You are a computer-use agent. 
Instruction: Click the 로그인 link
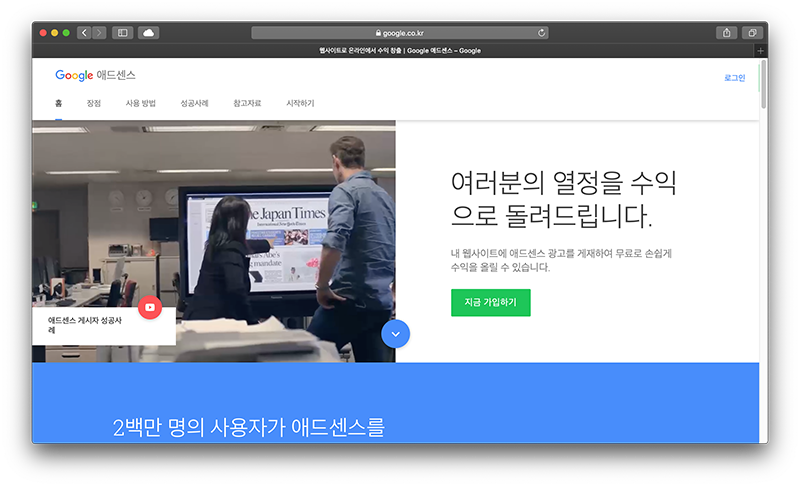point(734,78)
